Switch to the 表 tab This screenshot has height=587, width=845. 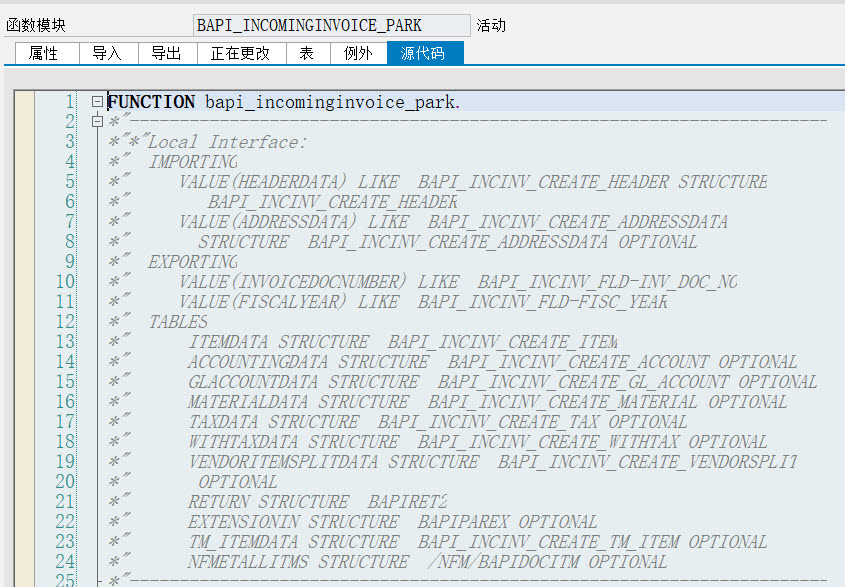pyautogui.click(x=307, y=54)
